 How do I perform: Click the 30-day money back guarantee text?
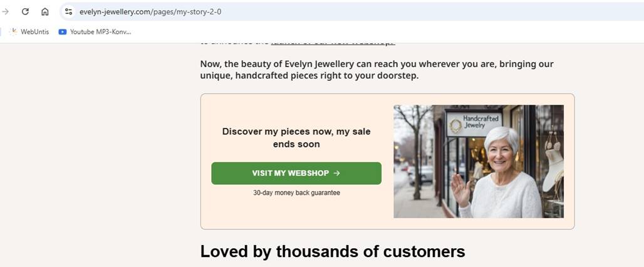click(296, 193)
